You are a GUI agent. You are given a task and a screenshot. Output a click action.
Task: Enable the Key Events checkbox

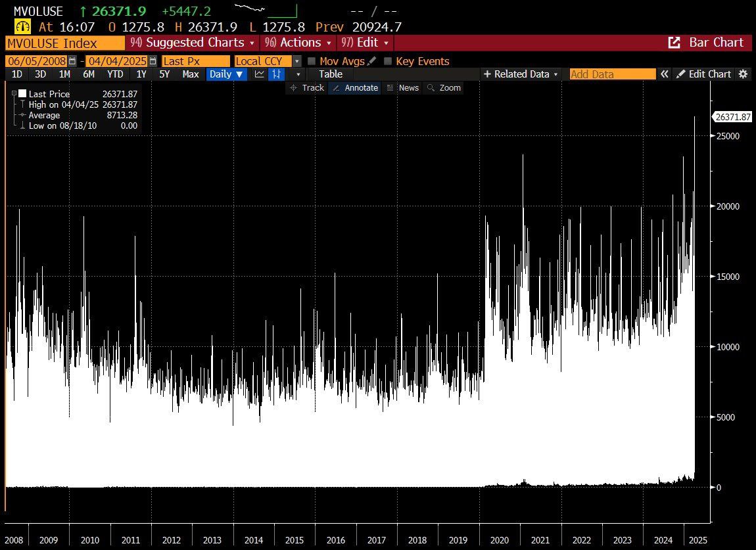[x=388, y=61]
